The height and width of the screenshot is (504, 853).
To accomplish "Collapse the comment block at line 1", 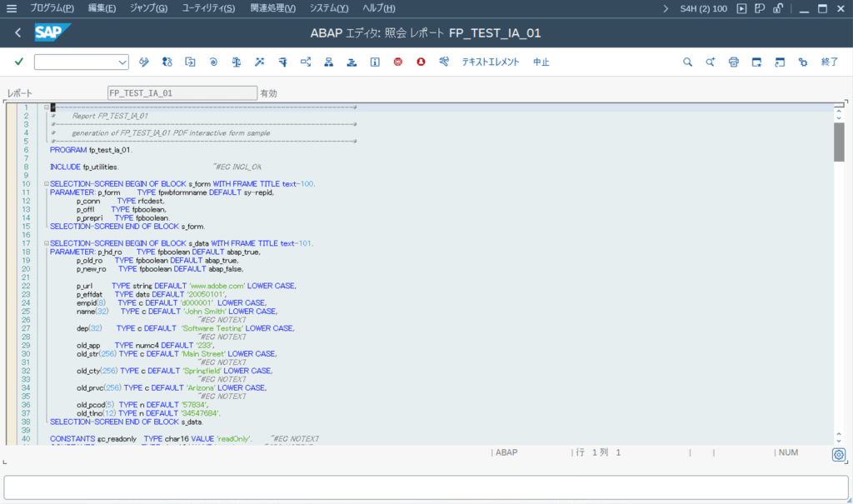I will (x=47, y=107).
